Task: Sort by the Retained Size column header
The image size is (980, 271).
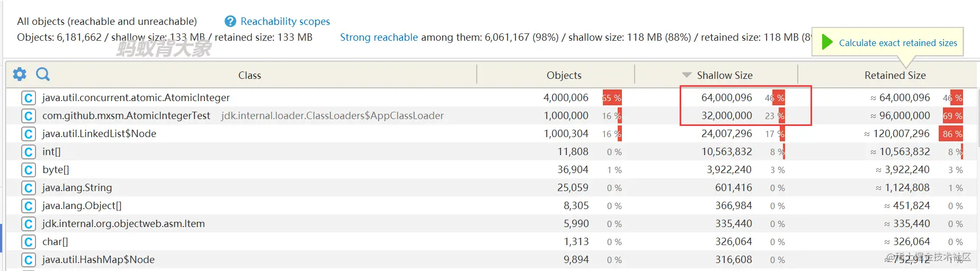Action: click(x=895, y=75)
